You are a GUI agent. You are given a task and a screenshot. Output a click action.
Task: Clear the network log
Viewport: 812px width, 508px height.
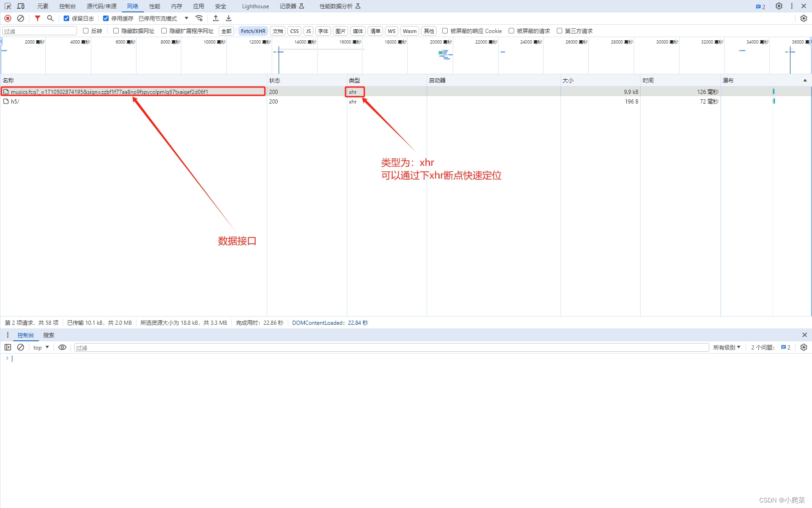[x=21, y=18]
